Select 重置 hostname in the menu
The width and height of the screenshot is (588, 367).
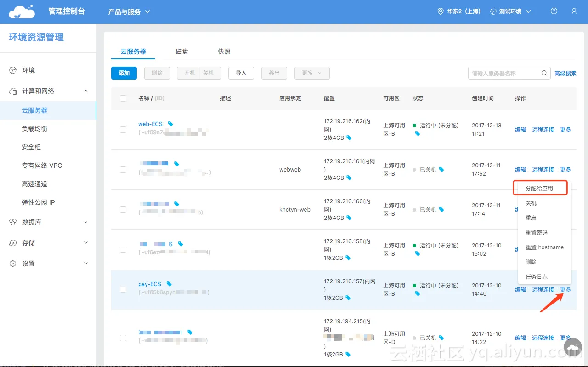click(x=545, y=247)
